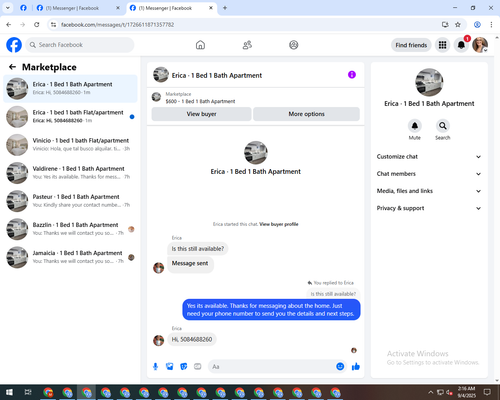Open site information icon in address bar
The height and width of the screenshot is (400, 500).
click(53, 25)
